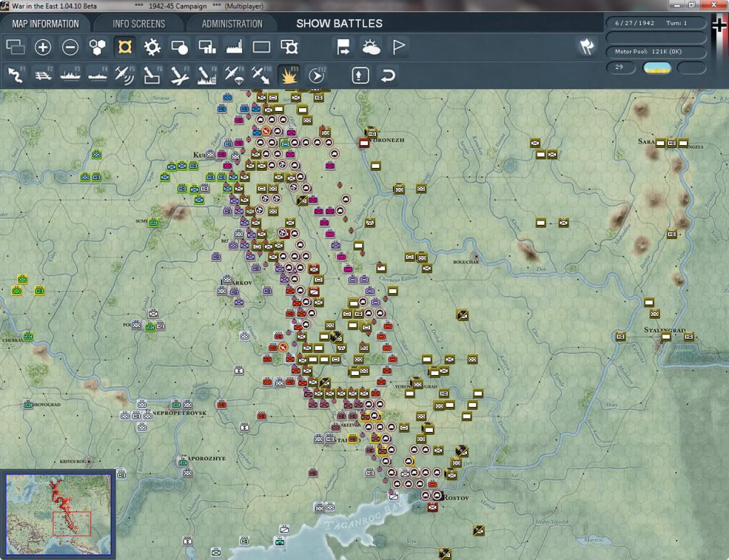Click the boxed up-arrow icon
This screenshot has height=560, width=729.
coord(360,75)
